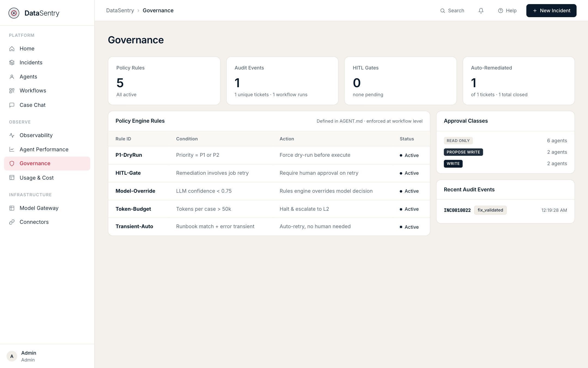Click the Status column header

pos(407,139)
